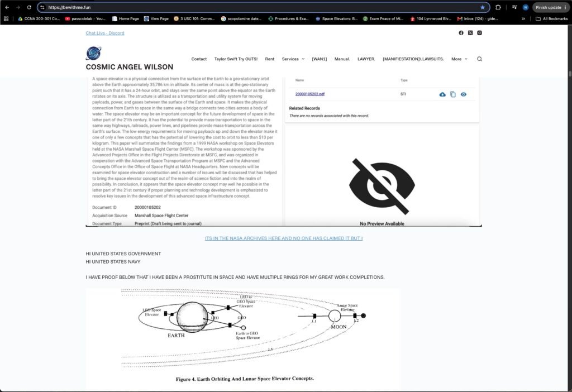The width and height of the screenshot is (572, 392).
Task: Expand the More dropdown menu
Action: click(459, 59)
